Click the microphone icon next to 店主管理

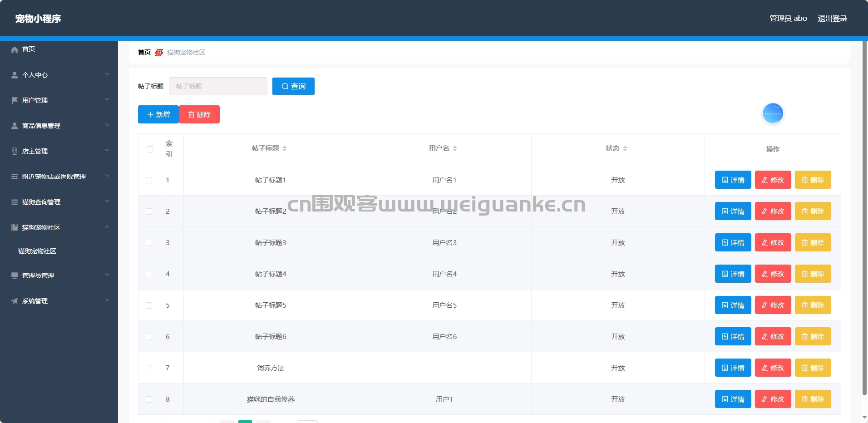pos(15,151)
